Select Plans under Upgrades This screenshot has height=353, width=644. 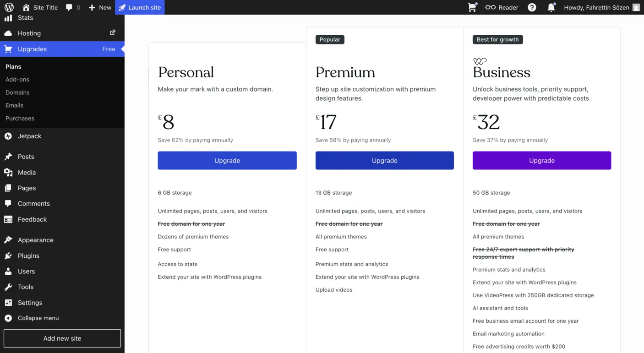(x=13, y=66)
